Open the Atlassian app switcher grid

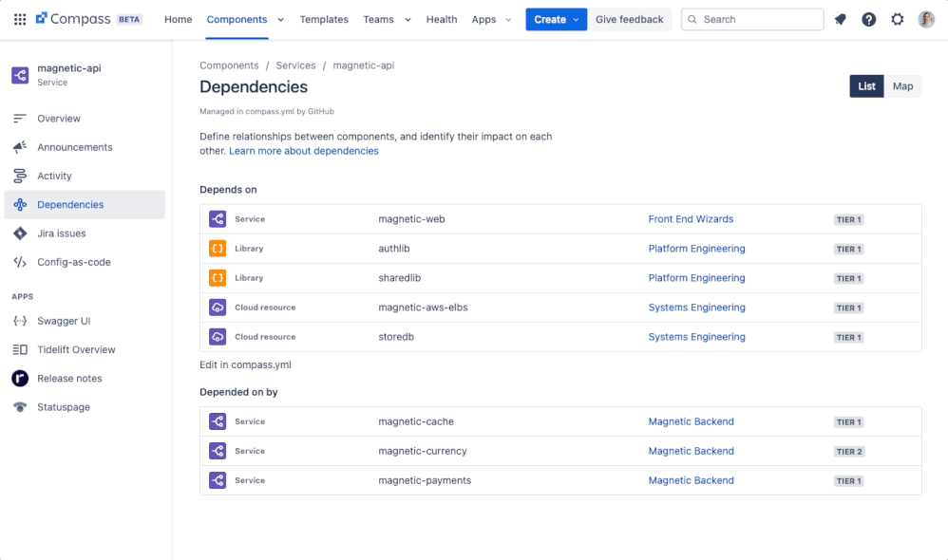click(x=19, y=19)
